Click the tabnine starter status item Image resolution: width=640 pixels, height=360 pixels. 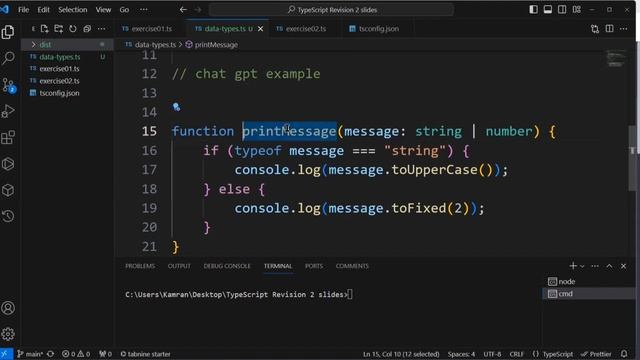(x=145, y=354)
